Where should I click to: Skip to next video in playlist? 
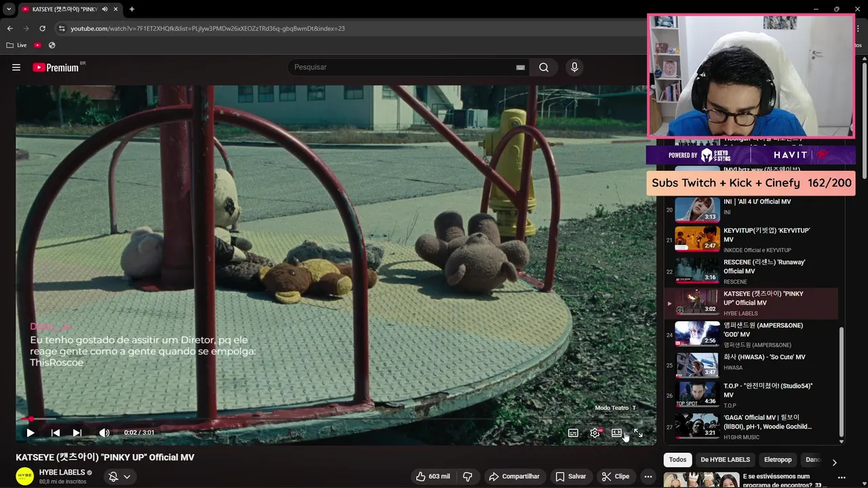77,432
